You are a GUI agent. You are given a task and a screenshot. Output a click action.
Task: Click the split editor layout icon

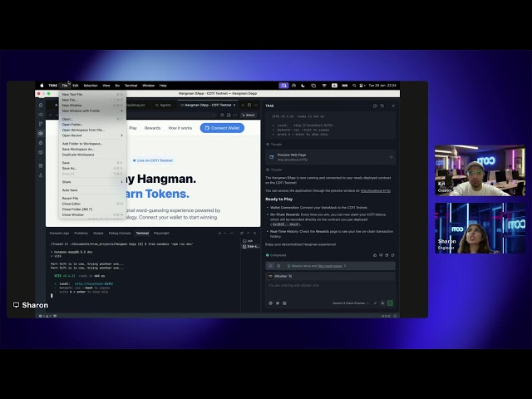249,106
